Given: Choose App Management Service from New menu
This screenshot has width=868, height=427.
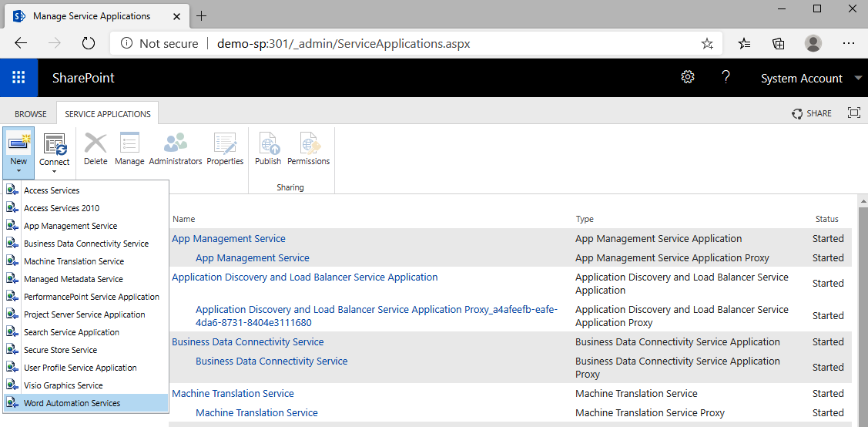Looking at the screenshot, I should (85, 226).
